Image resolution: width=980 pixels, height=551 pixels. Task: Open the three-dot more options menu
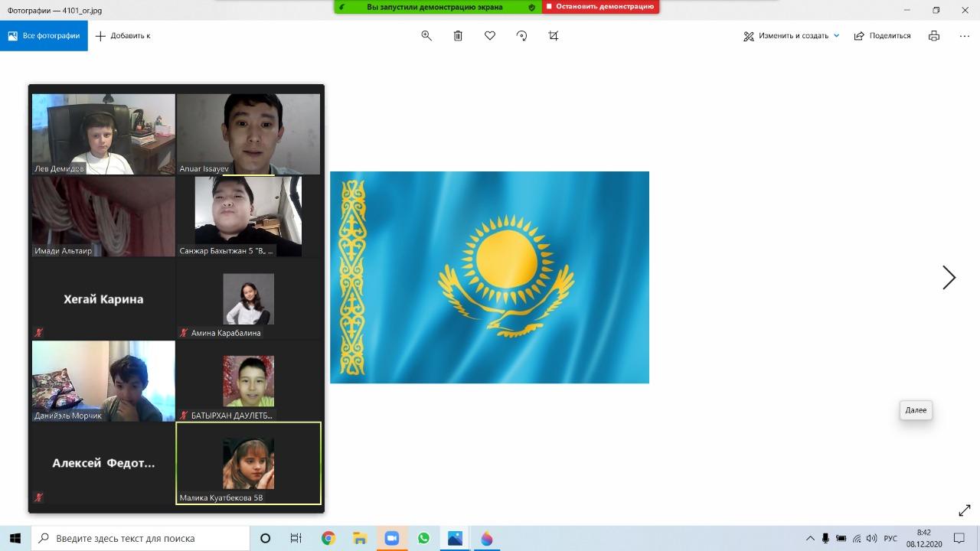click(x=964, y=36)
